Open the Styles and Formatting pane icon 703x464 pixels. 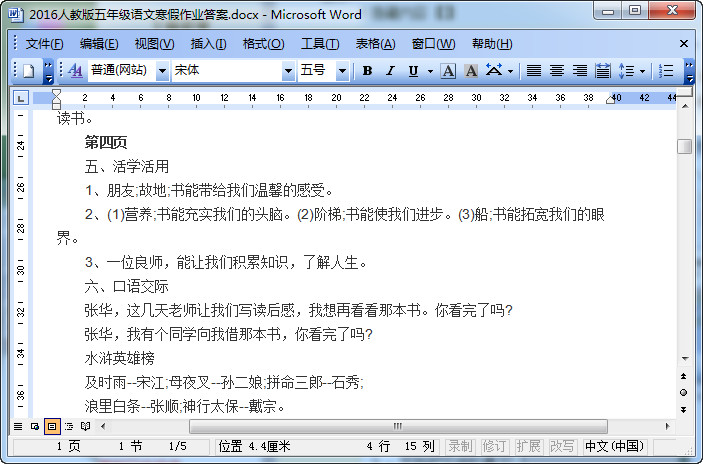click(x=75, y=70)
